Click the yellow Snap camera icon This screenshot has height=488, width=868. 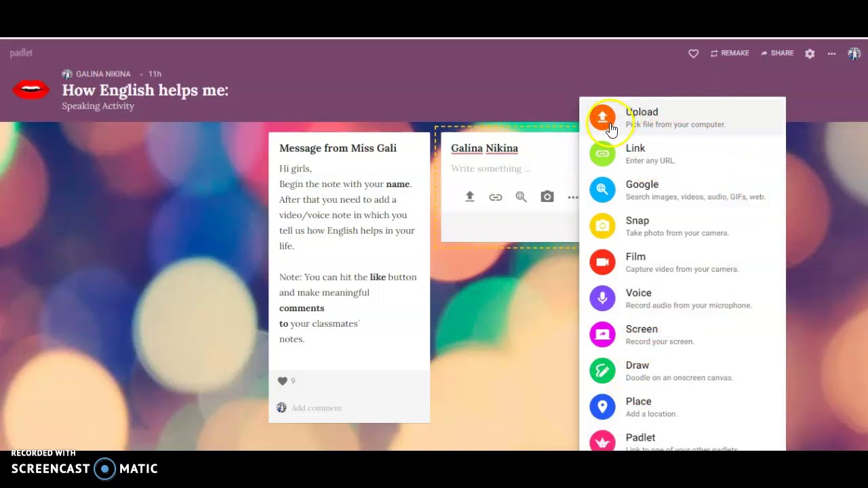tap(602, 226)
